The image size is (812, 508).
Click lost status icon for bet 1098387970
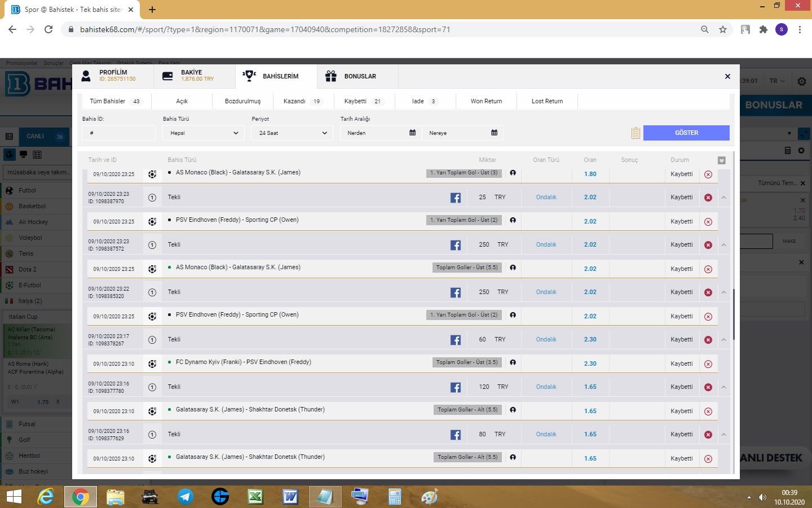708,198
